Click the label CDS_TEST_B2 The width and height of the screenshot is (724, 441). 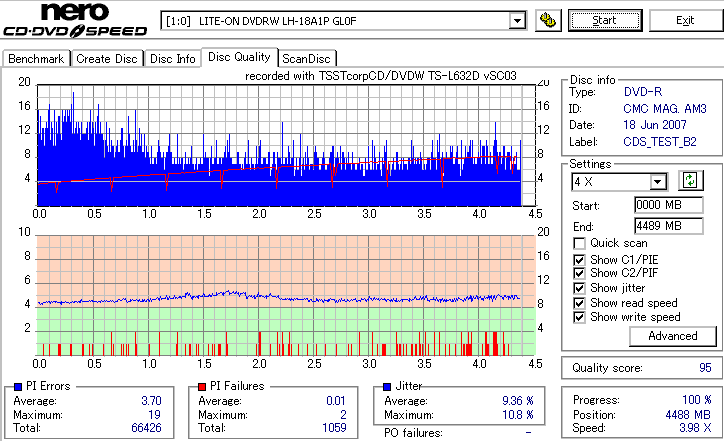660,141
